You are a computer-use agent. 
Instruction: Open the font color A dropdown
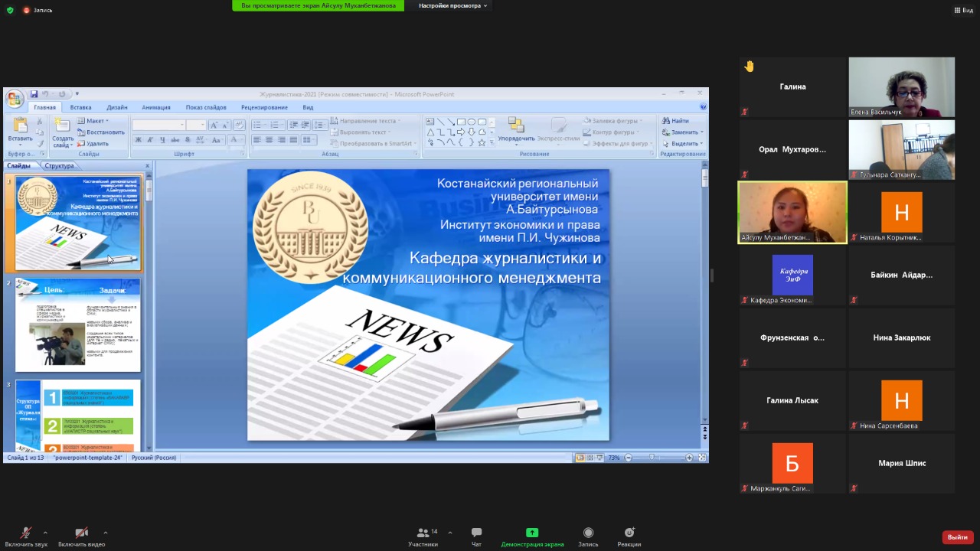pos(235,140)
